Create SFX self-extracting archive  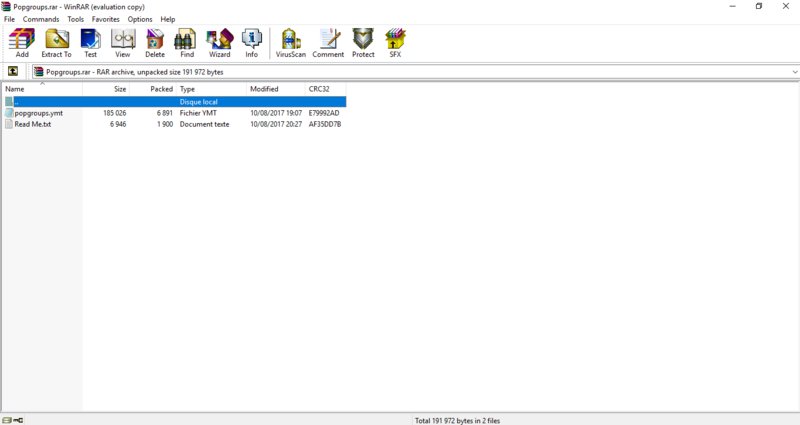[x=395, y=42]
